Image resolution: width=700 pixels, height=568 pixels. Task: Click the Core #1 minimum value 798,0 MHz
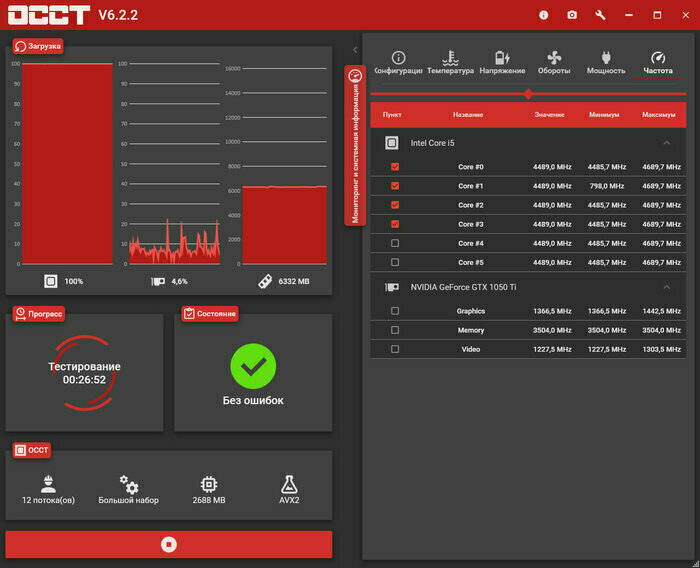click(x=607, y=186)
